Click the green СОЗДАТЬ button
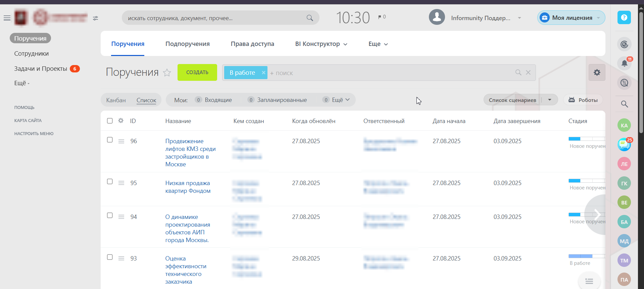Image resolution: width=644 pixels, height=289 pixels. pyautogui.click(x=197, y=72)
